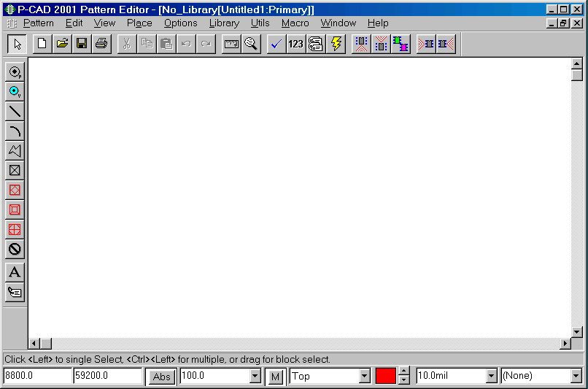This screenshot has width=588, height=389.
Task: Expand the grid size 100.0 dropdown
Action: click(x=255, y=375)
